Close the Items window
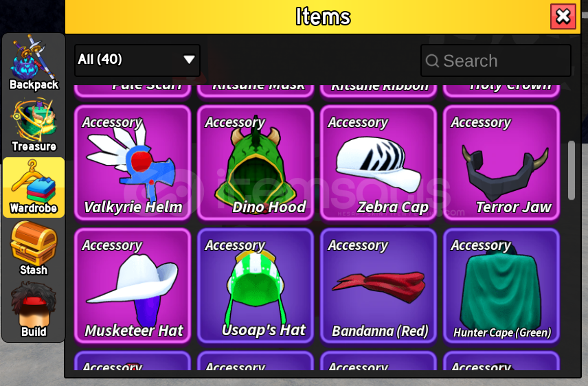588x386 pixels. 563,16
